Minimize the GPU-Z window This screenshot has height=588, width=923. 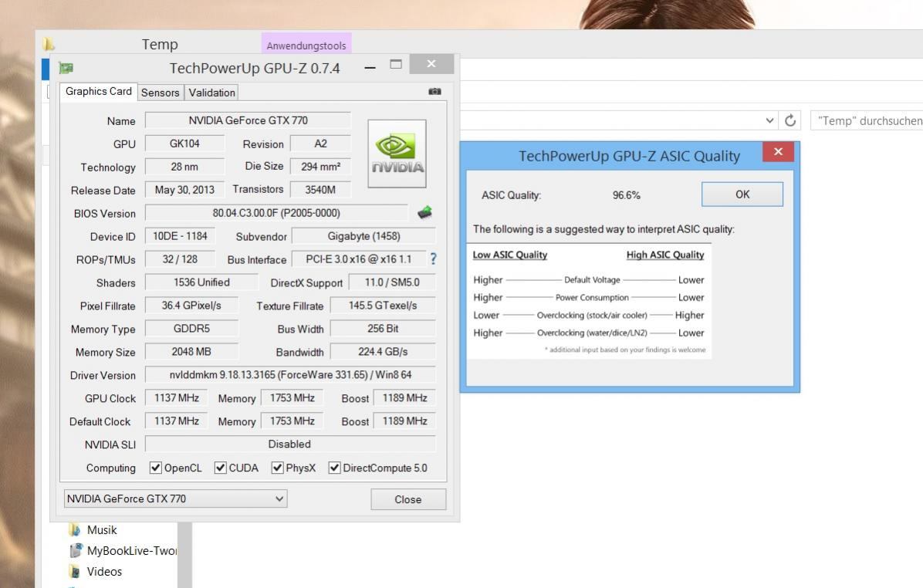[x=370, y=67]
